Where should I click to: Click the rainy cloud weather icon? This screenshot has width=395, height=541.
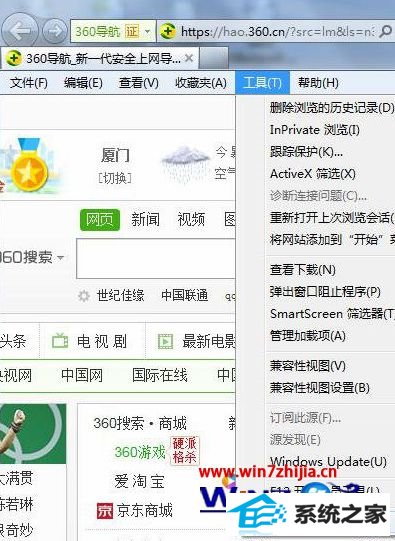[186, 163]
